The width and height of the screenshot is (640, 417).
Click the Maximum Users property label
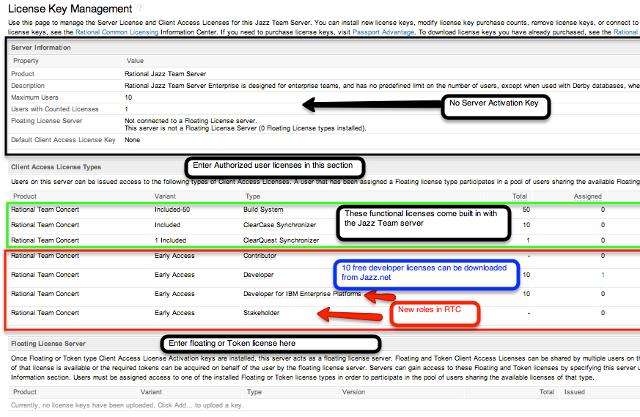[35, 98]
